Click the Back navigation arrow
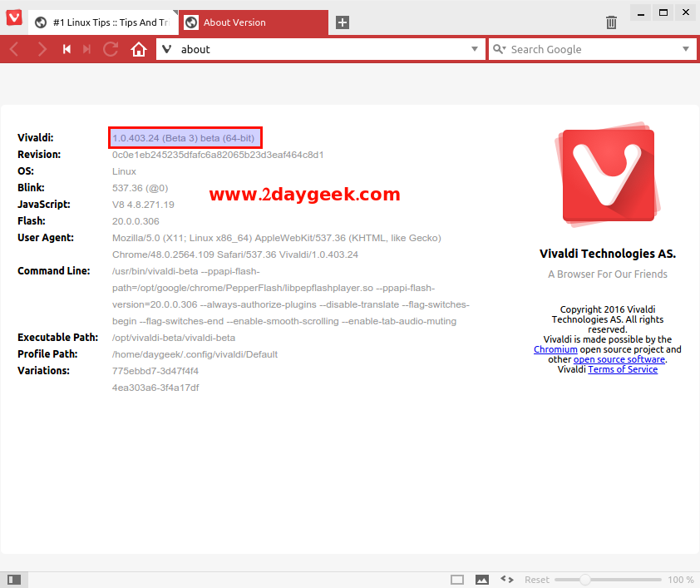The image size is (700, 588). tap(14, 50)
